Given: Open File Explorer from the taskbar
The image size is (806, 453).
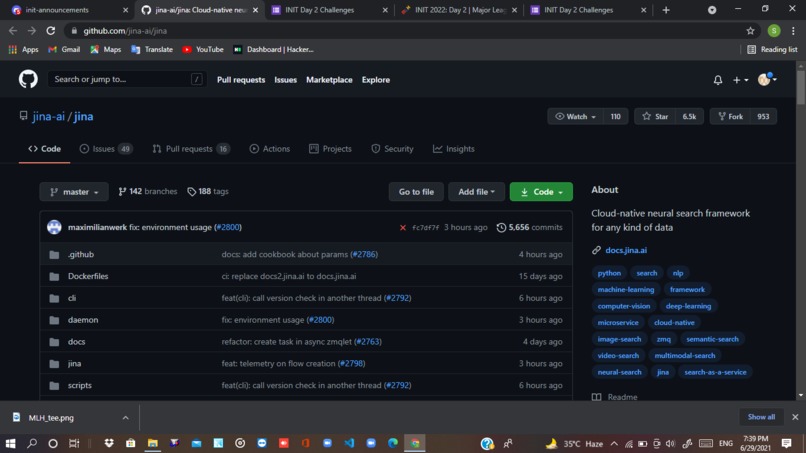Looking at the screenshot, I should (x=153, y=443).
